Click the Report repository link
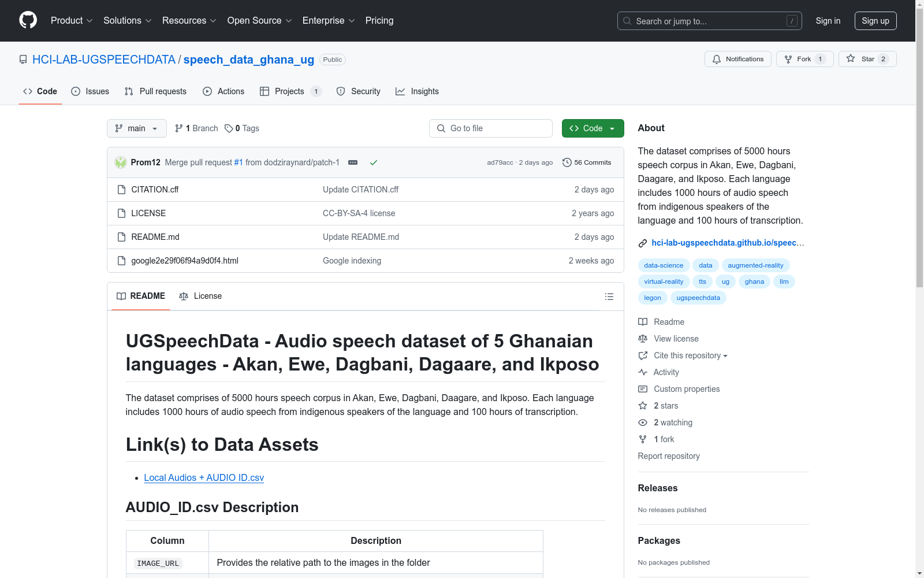Screen dimensions: 924x578 coord(669,456)
